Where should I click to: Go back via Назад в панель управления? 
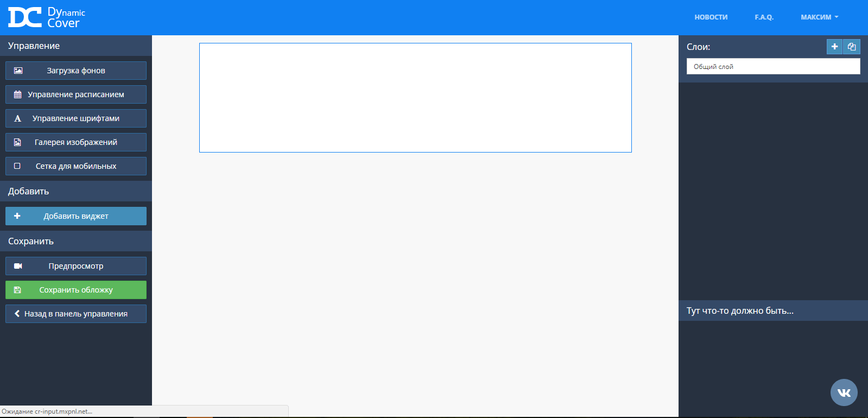pyautogui.click(x=76, y=314)
